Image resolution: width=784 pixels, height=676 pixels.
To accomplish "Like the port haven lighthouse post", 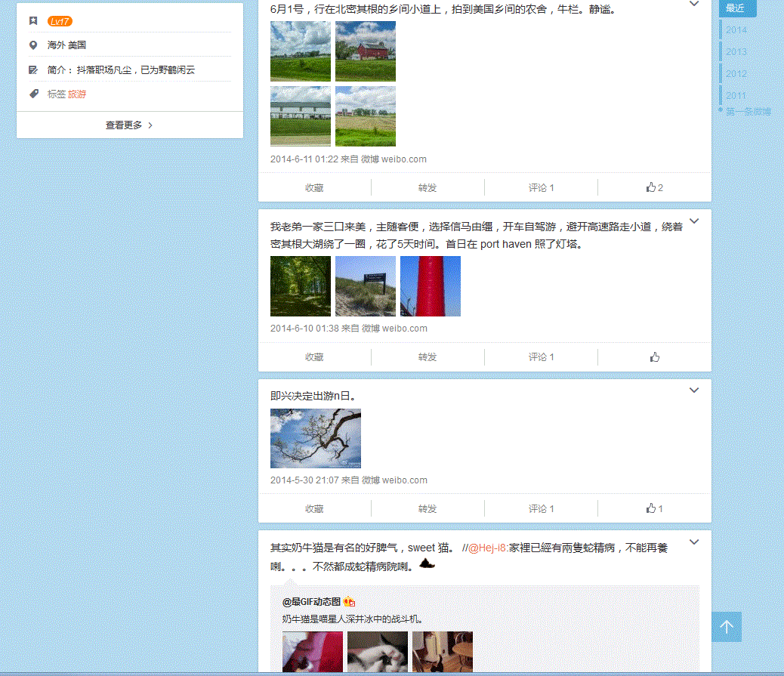I will pos(654,357).
